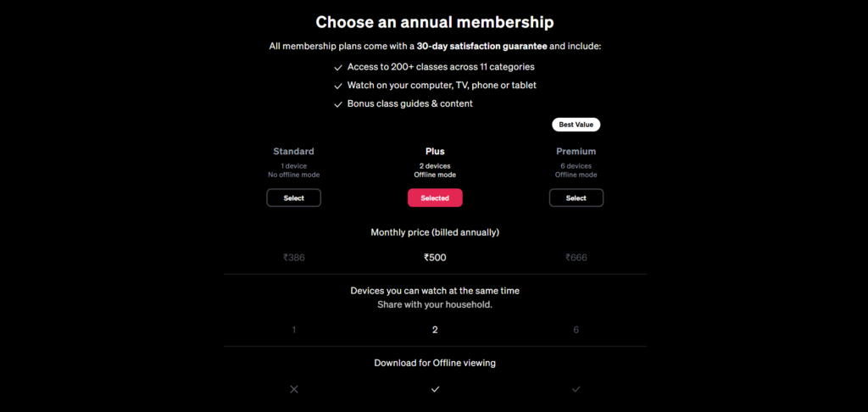Select the Standard membership plan

(294, 198)
